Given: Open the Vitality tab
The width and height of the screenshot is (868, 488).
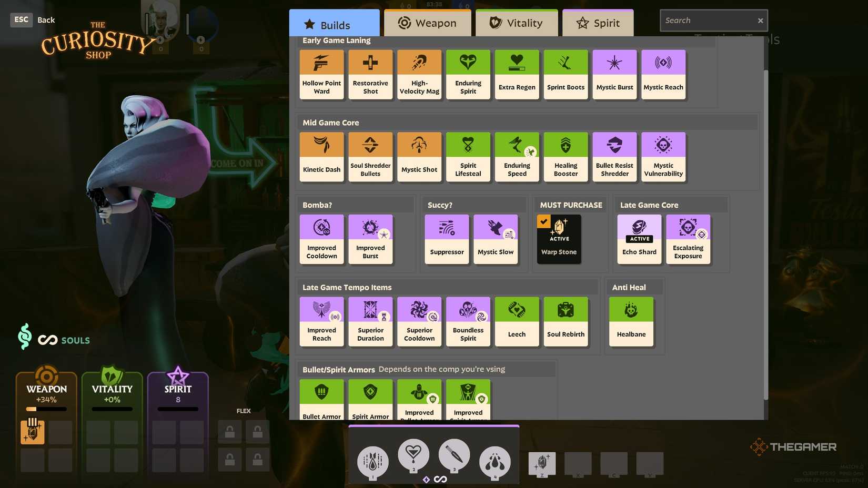Looking at the screenshot, I should coord(516,23).
